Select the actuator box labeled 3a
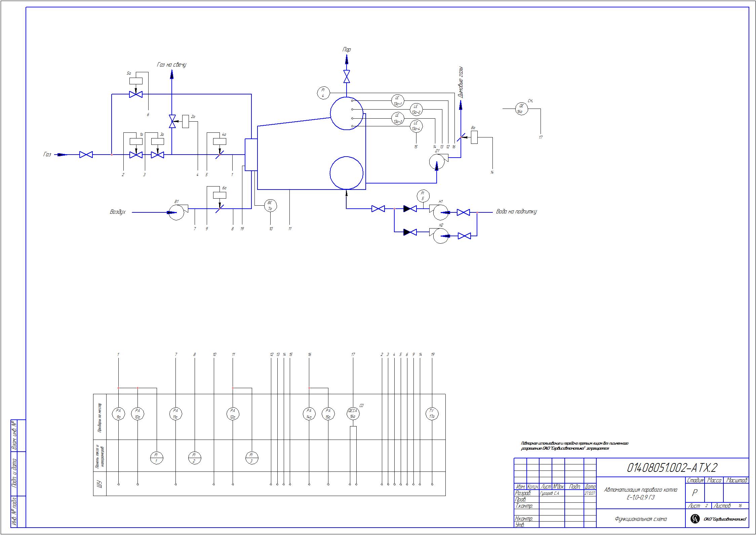The width and height of the screenshot is (756, 535). point(157,141)
